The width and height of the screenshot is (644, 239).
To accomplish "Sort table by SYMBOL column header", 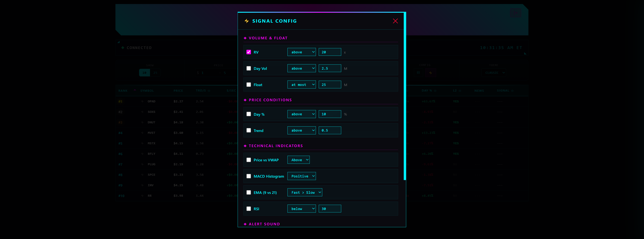I will [x=147, y=91].
